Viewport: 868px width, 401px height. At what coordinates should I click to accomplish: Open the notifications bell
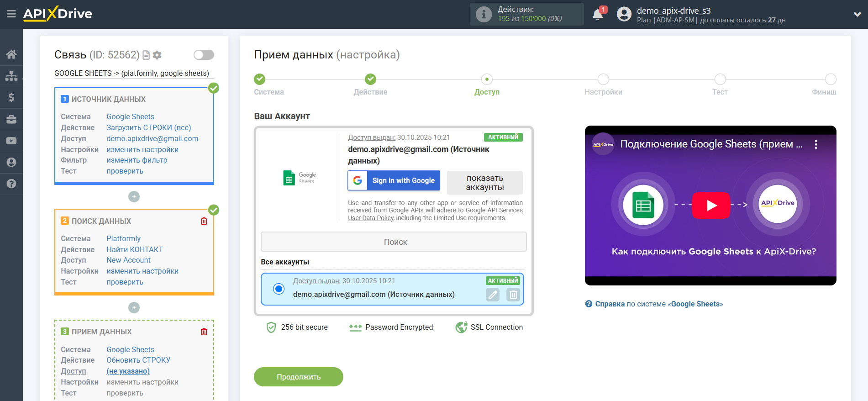598,14
